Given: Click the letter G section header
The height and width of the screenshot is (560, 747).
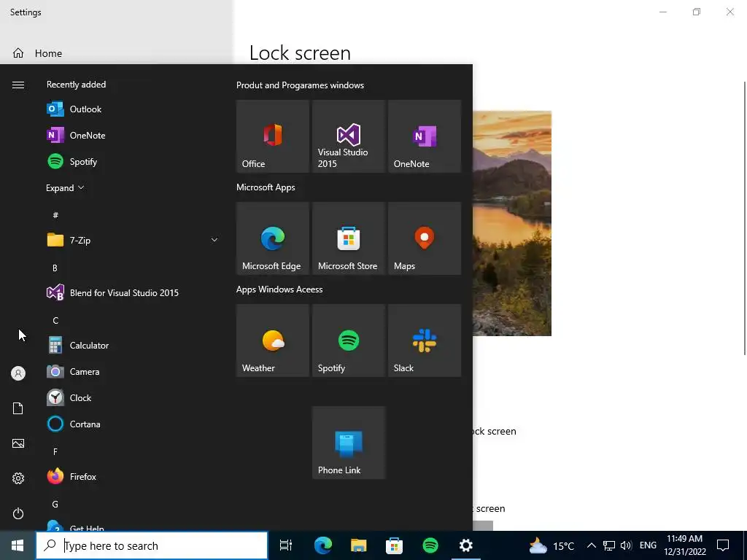Looking at the screenshot, I should [x=55, y=504].
